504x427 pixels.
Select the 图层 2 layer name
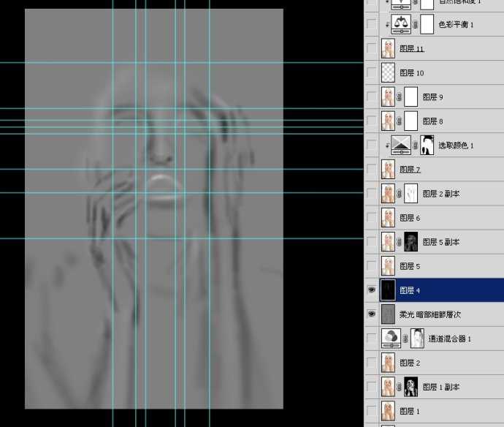[410, 363]
